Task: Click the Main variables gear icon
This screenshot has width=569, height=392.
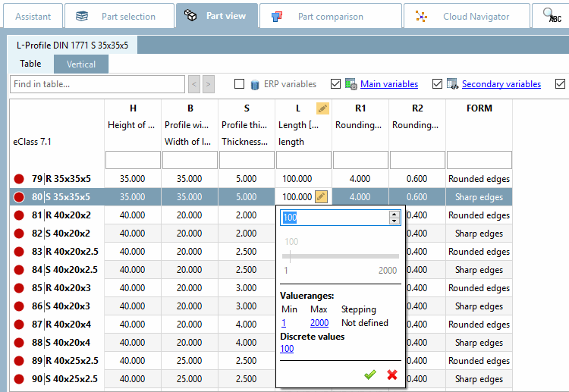Action: 351,84
